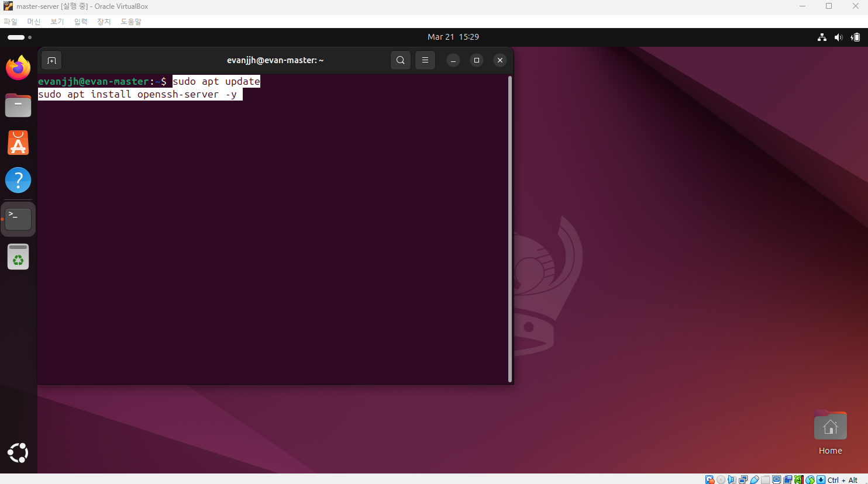Screen dimensions: 868x484
Task: Open the VirtualBox 장치 menu
Action: coord(104,22)
